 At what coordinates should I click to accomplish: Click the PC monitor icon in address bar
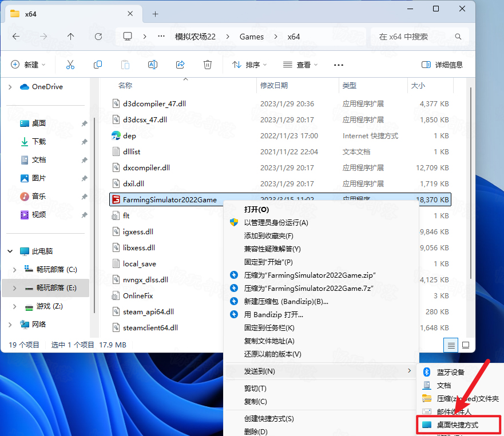(x=128, y=36)
